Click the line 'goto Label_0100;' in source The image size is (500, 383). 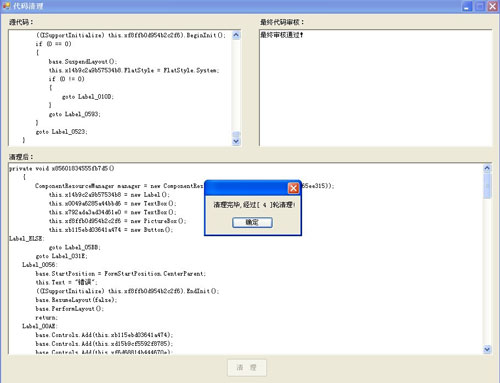click(x=88, y=97)
